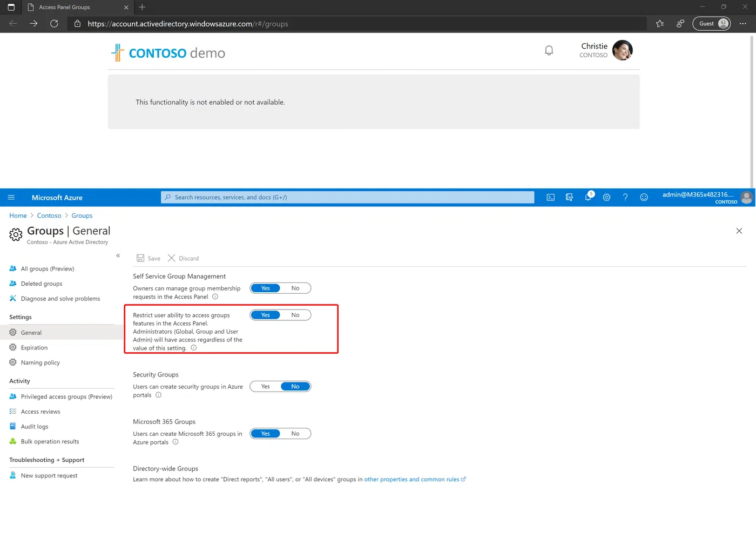Click Christie's profile avatar picture
Image resolution: width=756 pixels, height=539 pixels.
point(623,50)
